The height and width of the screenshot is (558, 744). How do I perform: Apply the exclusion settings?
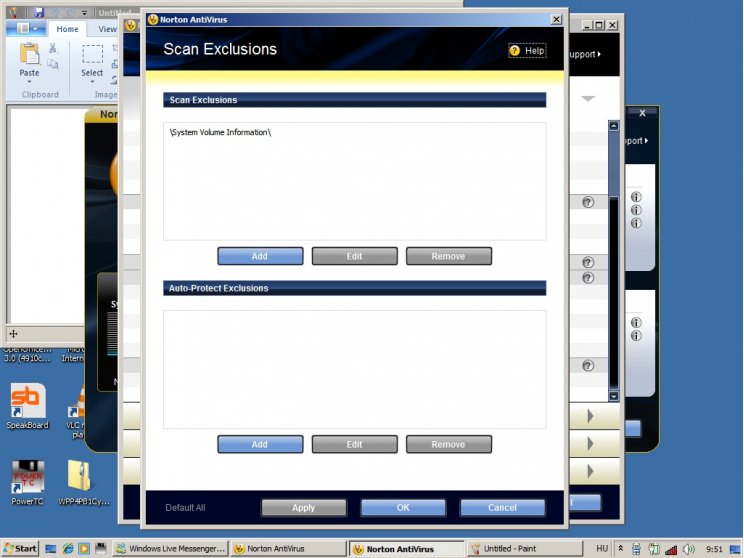pyautogui.click(x=304, y=508)
